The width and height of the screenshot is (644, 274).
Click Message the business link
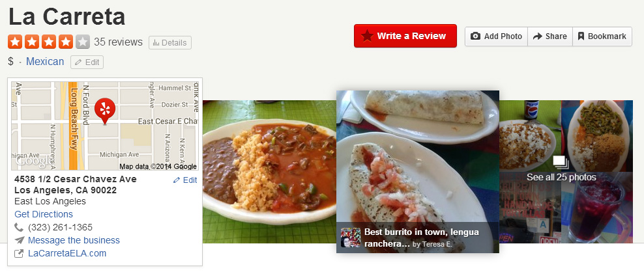pos(74,240)
